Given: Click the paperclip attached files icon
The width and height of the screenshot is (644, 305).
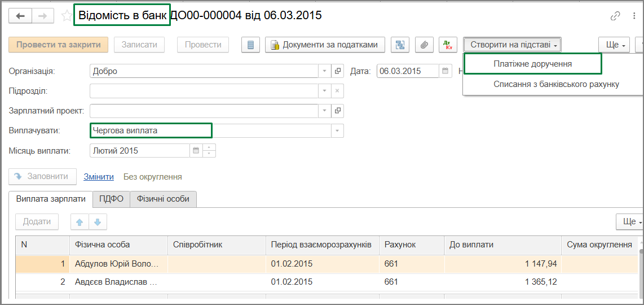Looking at the screenshot, I should pyautogui.click(x=424, y=45).
